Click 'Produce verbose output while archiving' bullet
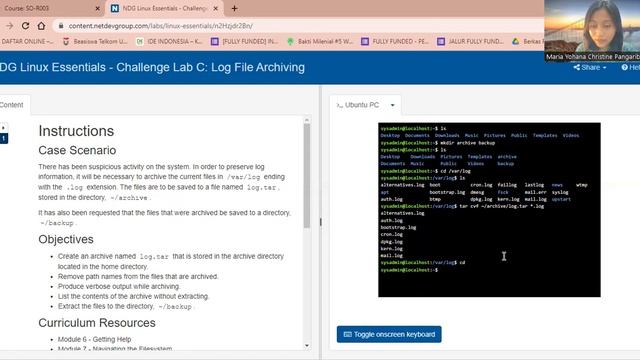Viewport: 640px width, 360px height. pyautogui.click(x=119, y=287)
